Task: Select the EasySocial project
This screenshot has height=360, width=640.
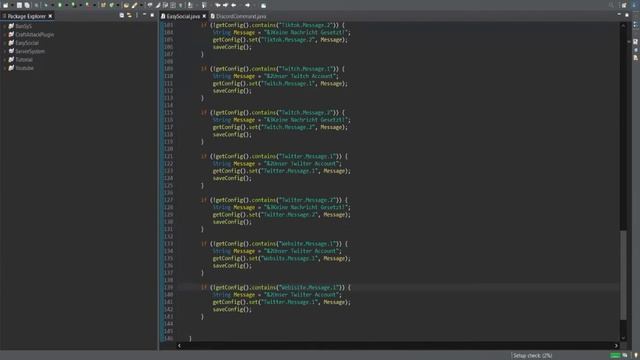Action: (27, 43)
